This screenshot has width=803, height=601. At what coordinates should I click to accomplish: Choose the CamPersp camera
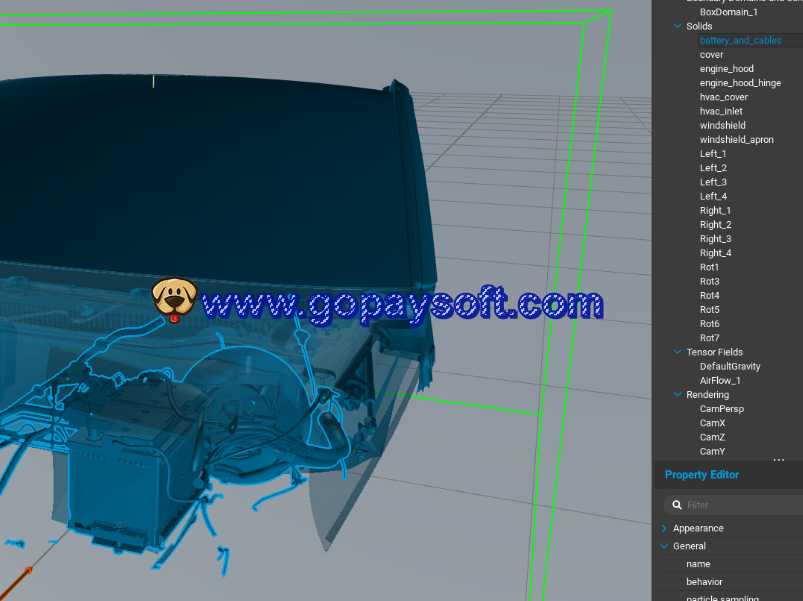point(721,409)
